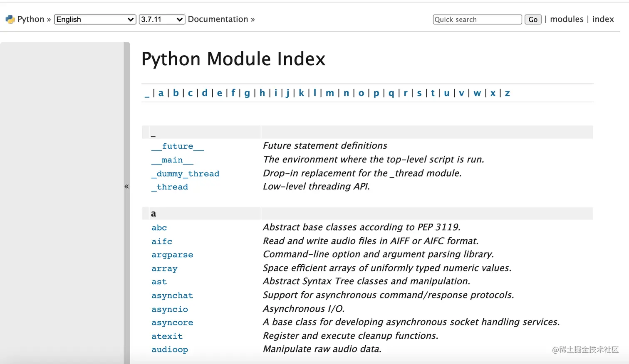
Task: Click the Documentation breadcrumb link
Action: click(218, 19)
